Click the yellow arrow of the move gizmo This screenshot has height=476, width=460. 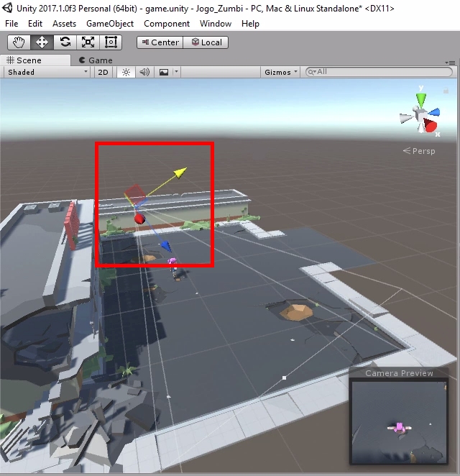[x=179, y=171]
